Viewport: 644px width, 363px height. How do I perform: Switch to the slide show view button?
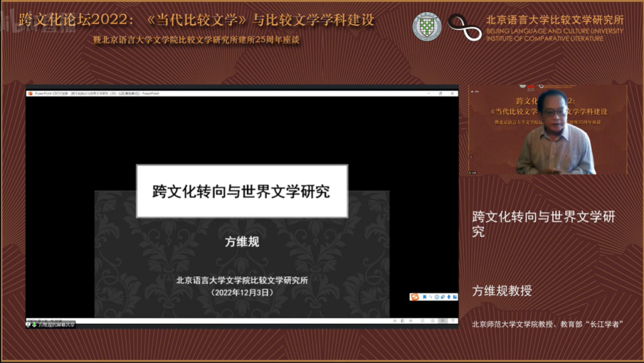(x=442, y=321)
